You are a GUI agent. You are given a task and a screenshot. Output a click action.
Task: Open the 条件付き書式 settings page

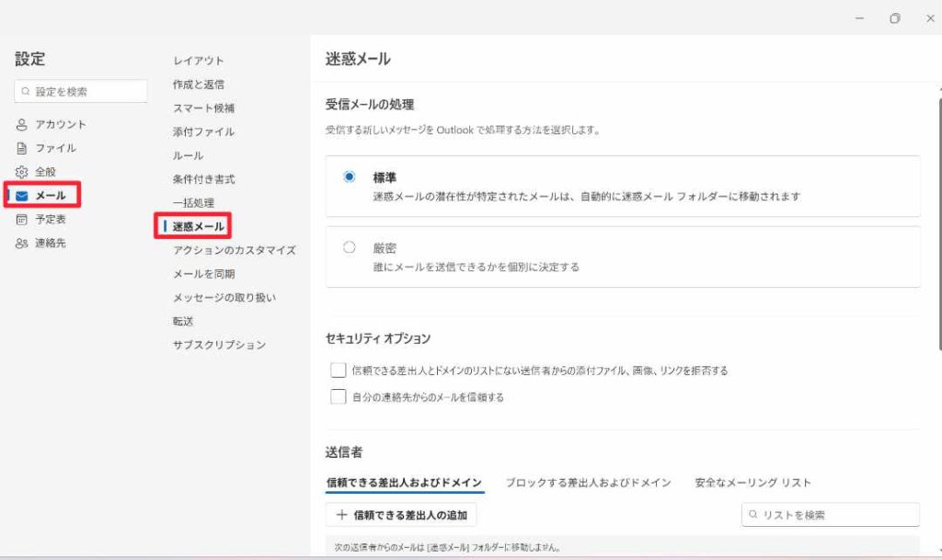[204, 179]
